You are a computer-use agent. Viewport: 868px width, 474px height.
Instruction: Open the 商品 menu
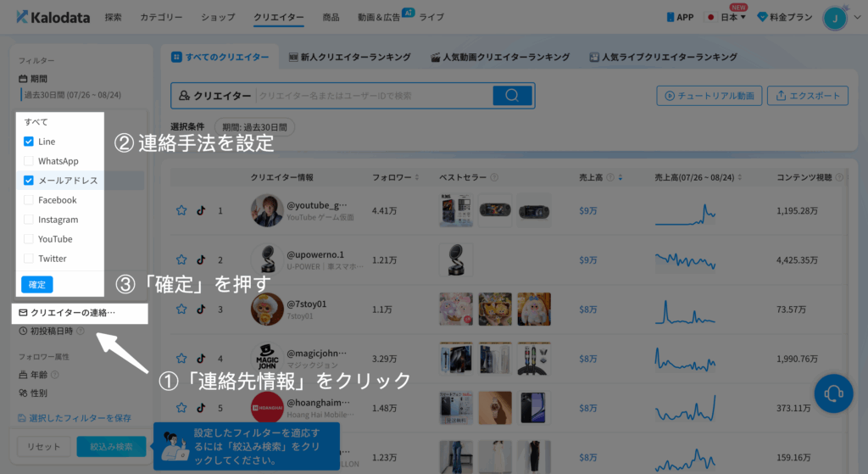[331, 17]
